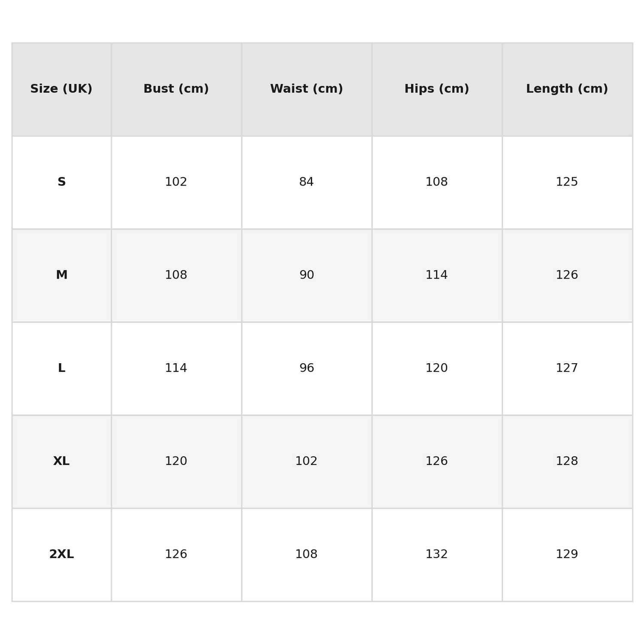Select the hips value 114 for size M
Screen dimensions: 644x644
437,275
